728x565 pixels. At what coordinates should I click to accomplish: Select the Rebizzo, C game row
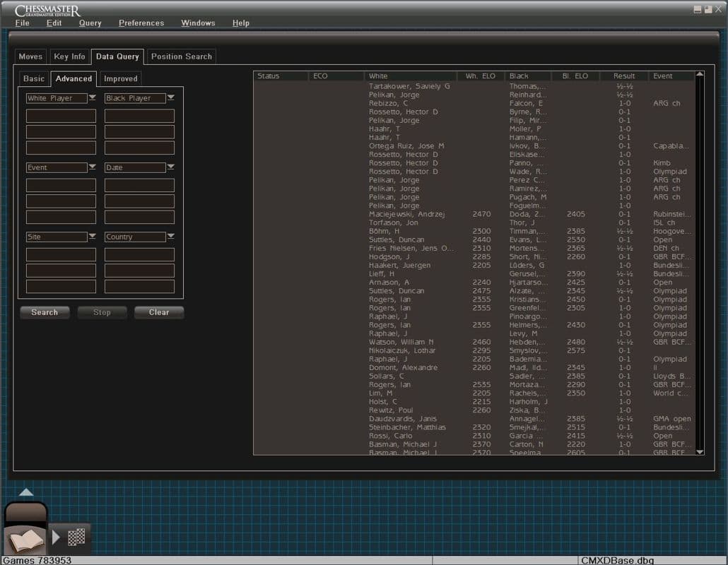pyautogui.click(x=474, y=103)
